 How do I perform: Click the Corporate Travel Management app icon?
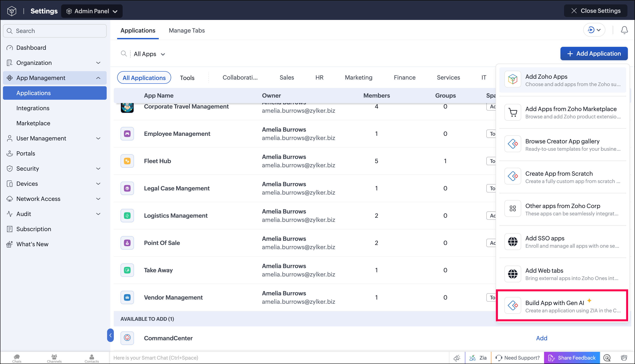click(127, 108)
